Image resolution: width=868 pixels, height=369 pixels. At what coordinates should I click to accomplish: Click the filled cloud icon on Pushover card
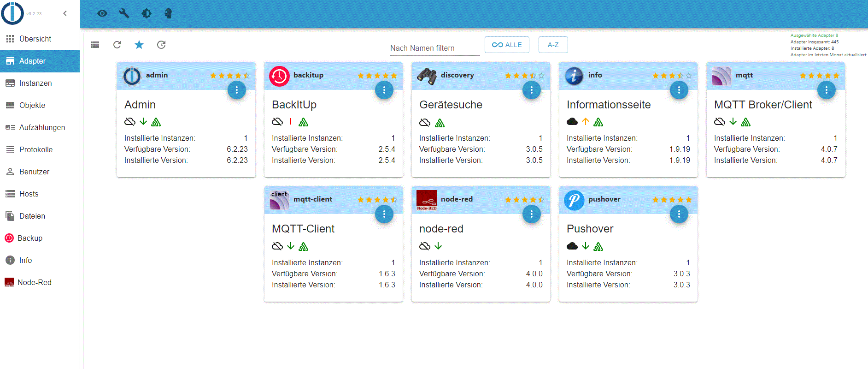point(572,246)
